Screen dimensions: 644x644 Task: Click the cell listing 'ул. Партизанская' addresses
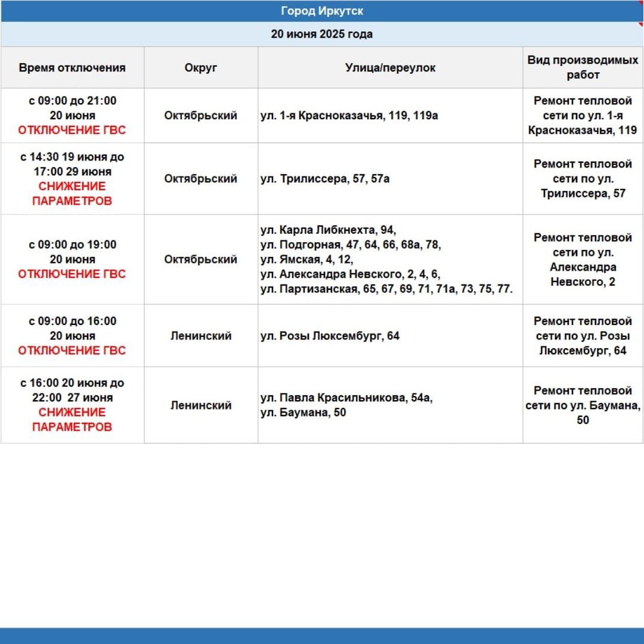coord(390,259)
